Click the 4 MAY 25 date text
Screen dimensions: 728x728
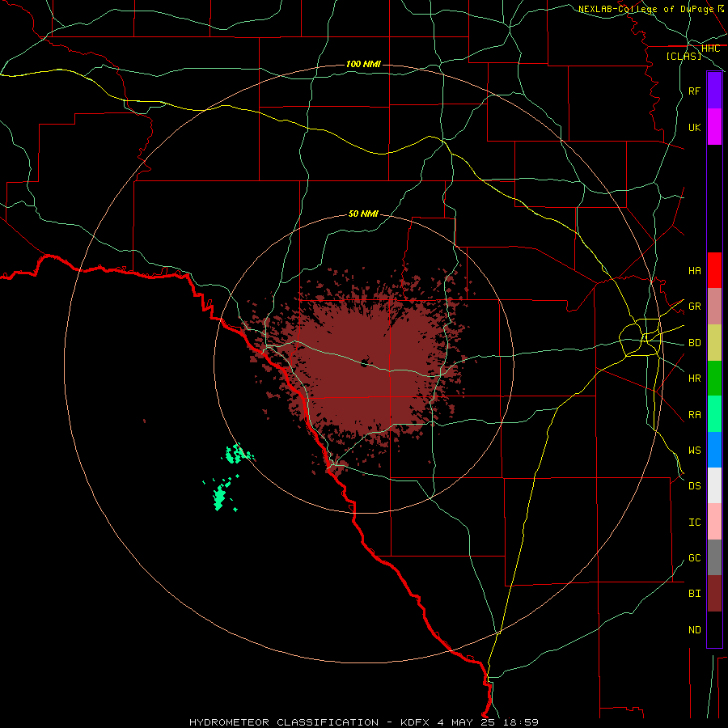pyautogui.click(x=467, y=722)
